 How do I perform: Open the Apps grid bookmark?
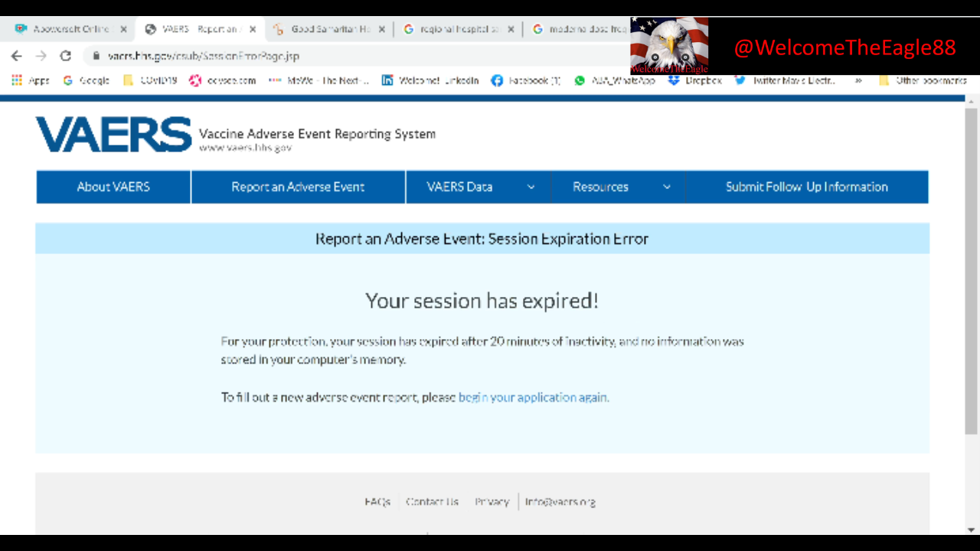coord(31,80)
